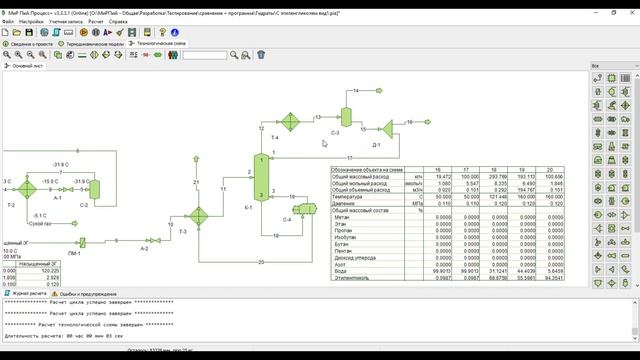Click the Температура row in results table

pos(447,197)
